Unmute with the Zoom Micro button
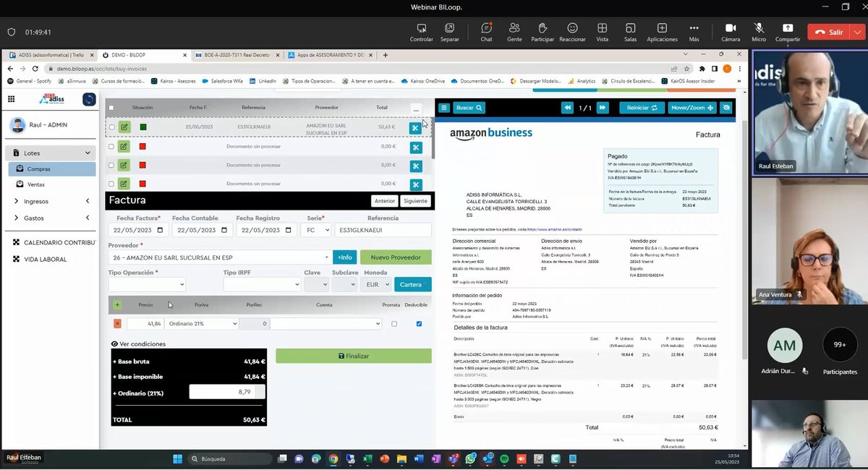Viewport: 868px width, 470px height. 759,32
